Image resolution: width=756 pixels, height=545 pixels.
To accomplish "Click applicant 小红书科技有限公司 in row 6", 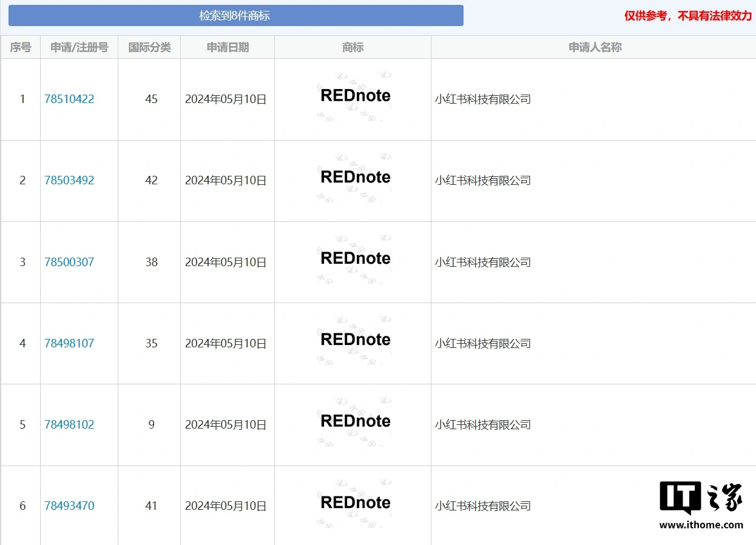I will pyautogui.click(x=483, y=506).
